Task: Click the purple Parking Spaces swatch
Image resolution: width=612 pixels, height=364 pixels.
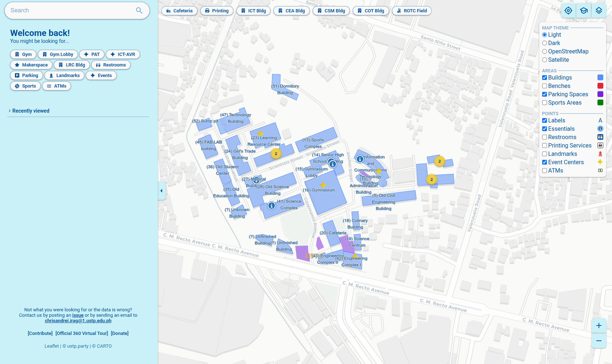Action: 600,94
